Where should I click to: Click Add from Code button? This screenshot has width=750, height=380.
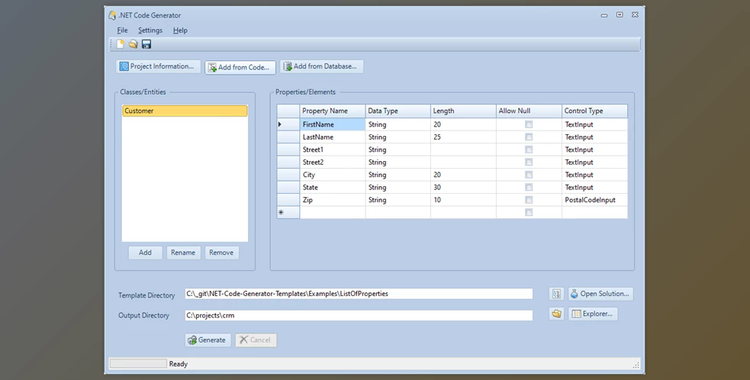click(x=240, y=67)
